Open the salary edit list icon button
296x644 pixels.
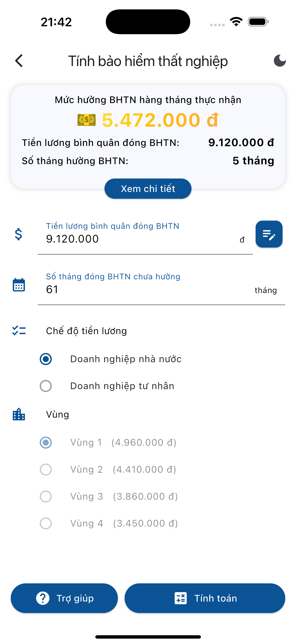(269, 234)
